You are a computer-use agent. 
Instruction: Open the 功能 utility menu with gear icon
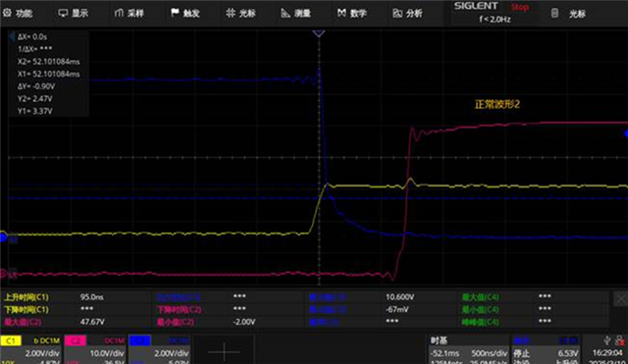(x=18, y=13)
